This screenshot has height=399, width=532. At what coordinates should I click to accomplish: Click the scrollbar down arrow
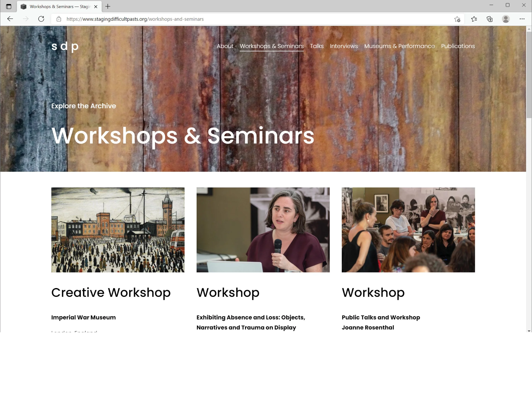coord(529,331)
